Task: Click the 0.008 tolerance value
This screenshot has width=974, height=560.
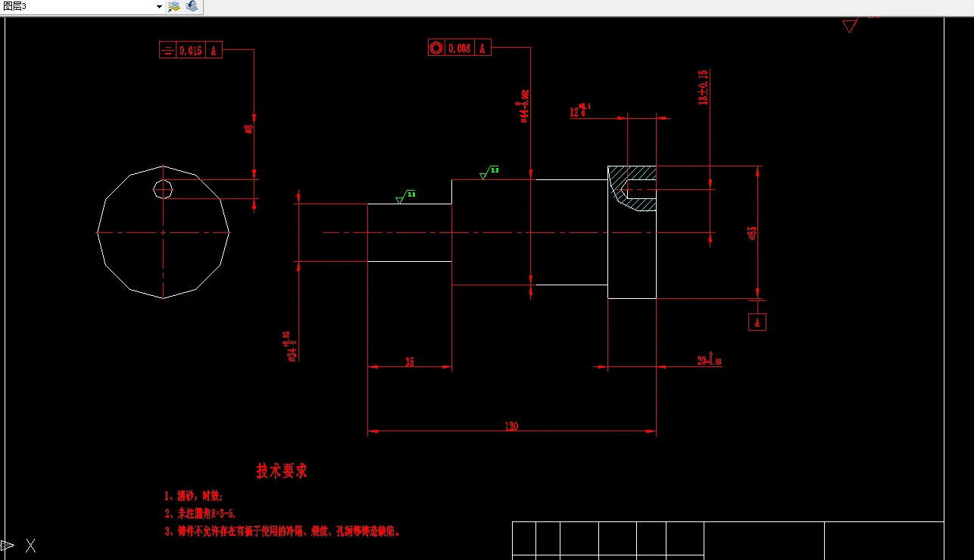Action: pos(460,48)
